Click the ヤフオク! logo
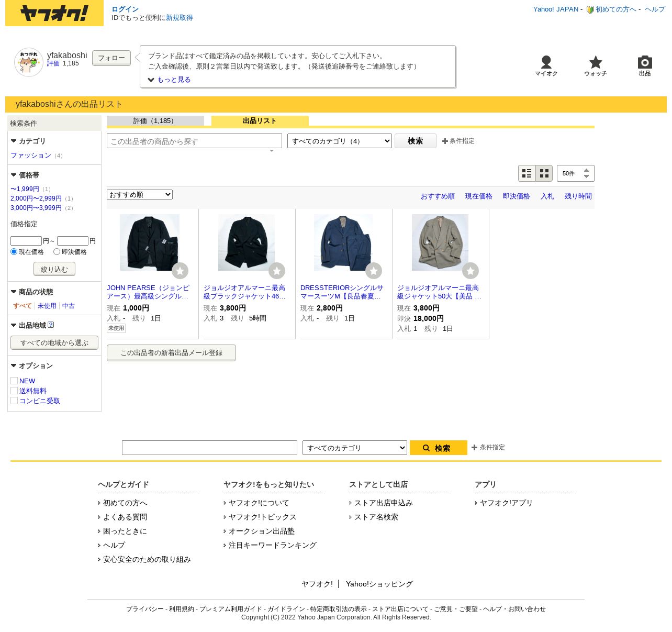 (x=54, y=13)
